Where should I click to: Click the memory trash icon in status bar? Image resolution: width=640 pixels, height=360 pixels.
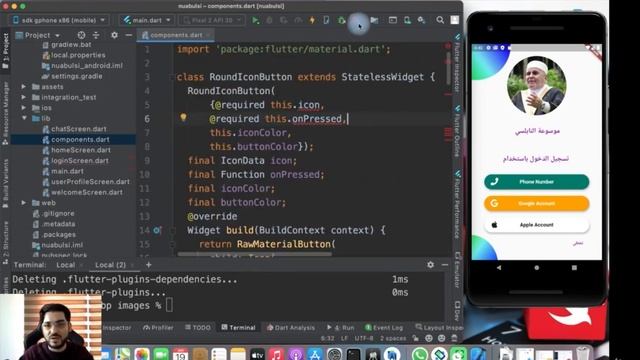point(454,338)
